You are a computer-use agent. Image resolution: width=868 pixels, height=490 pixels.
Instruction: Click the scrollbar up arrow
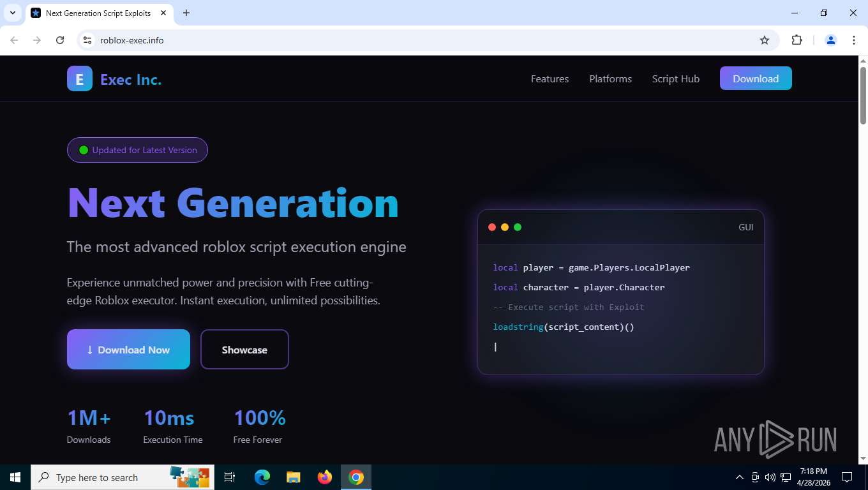(863, 61)
